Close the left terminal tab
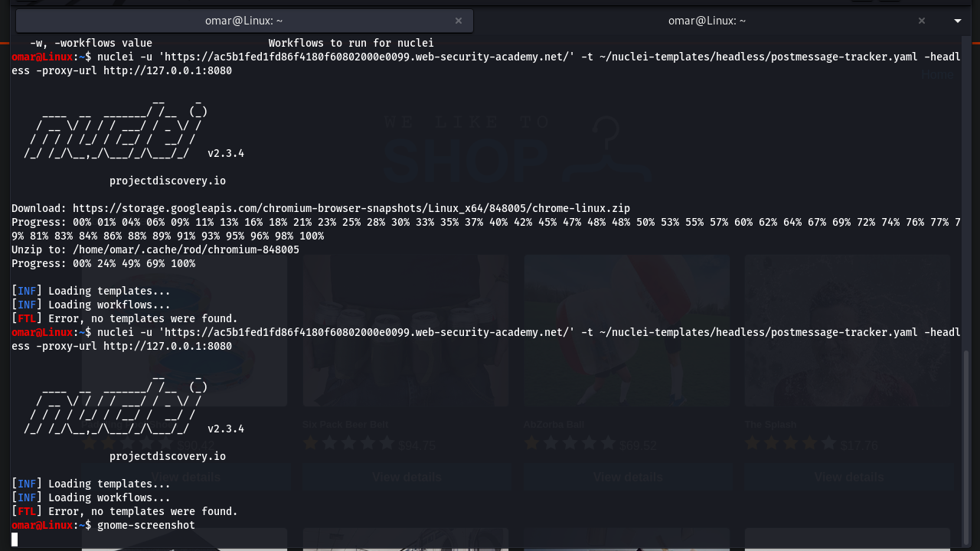 [458, 21]
